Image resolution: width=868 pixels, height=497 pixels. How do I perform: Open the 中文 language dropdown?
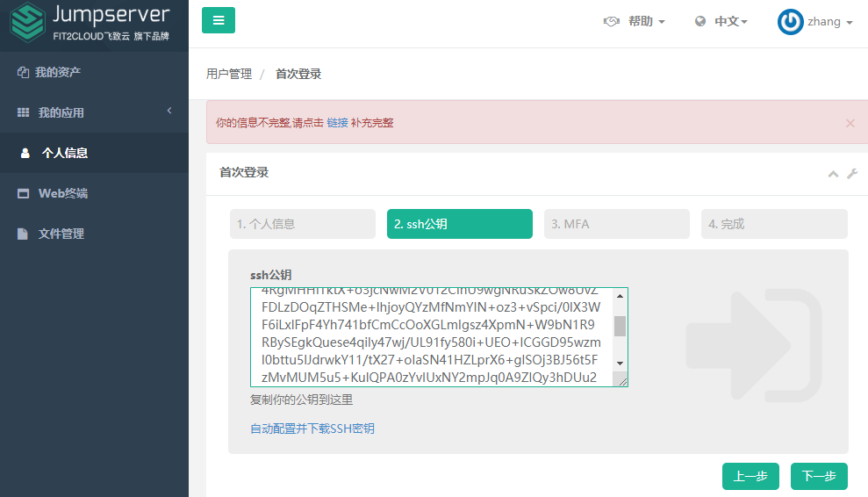(x=721, y=22)
